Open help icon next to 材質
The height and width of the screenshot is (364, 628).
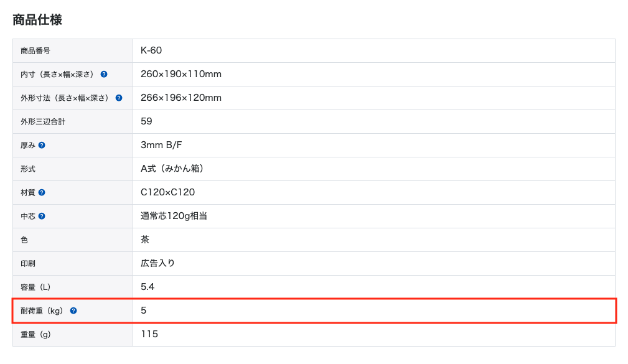(42, 192)
